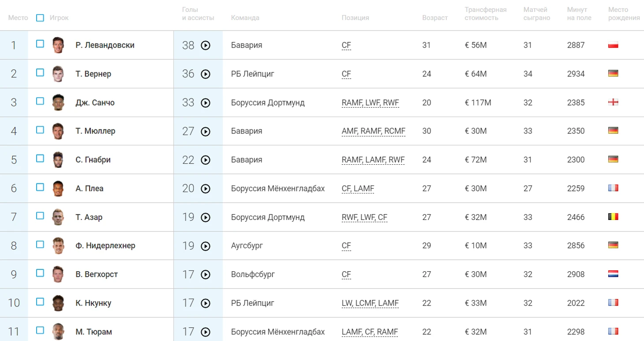Screen dimensions: 644x341
Task: Click play icon next to Gnabry's 22
Action: pyautogui.click(x=206, y=160)
